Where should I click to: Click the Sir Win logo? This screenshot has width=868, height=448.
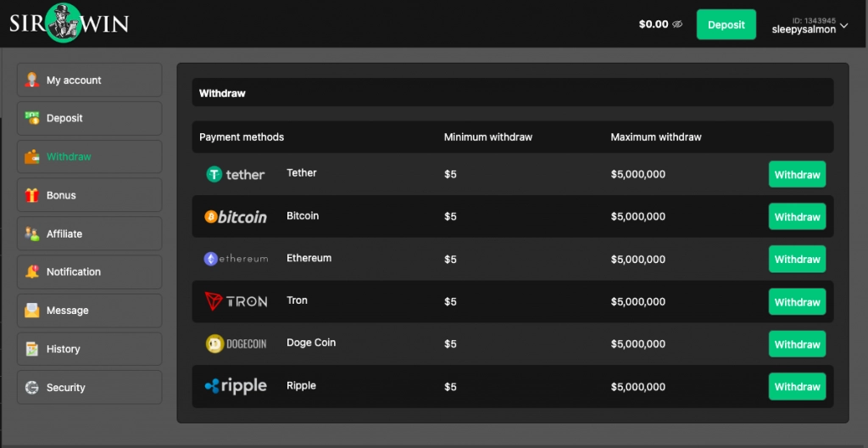coord(69,23)
